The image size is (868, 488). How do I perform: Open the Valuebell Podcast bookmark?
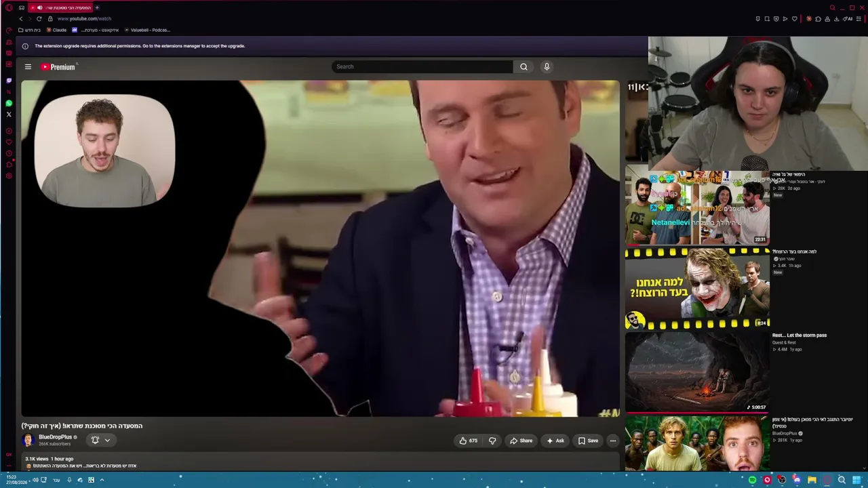click(x=147, y=30)
